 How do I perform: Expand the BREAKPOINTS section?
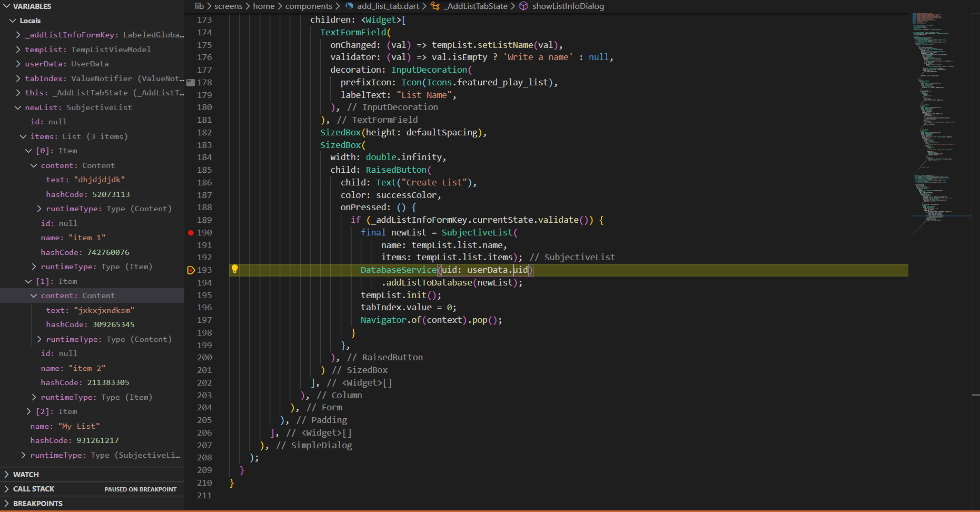point(37,504)
